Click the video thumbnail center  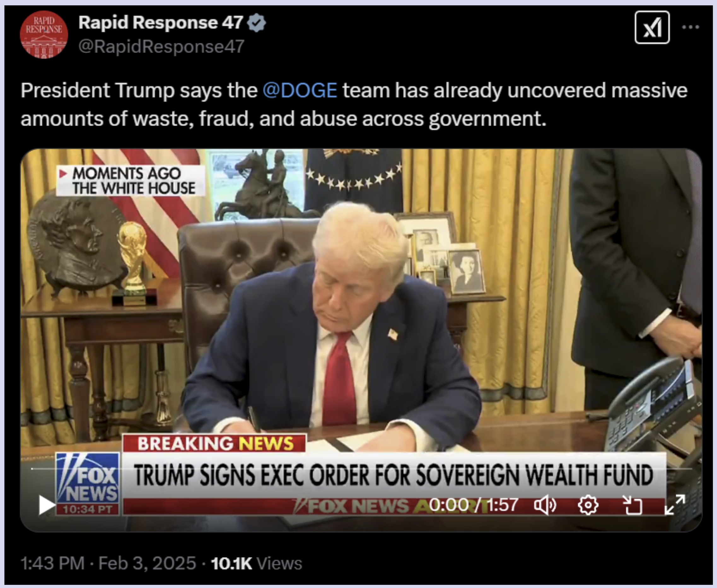click(x=361, y=340)
